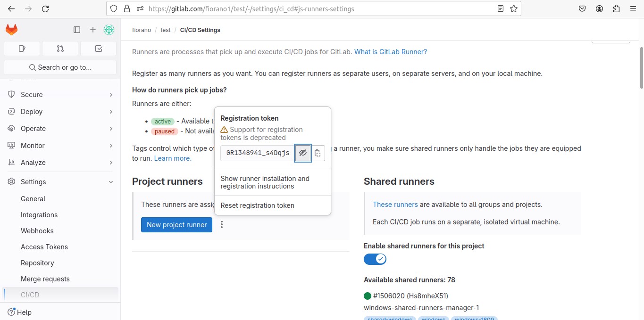Click the Secure shield sidebar icon
The height and width of the screenshot is (320, 644).
pos(12,94)
